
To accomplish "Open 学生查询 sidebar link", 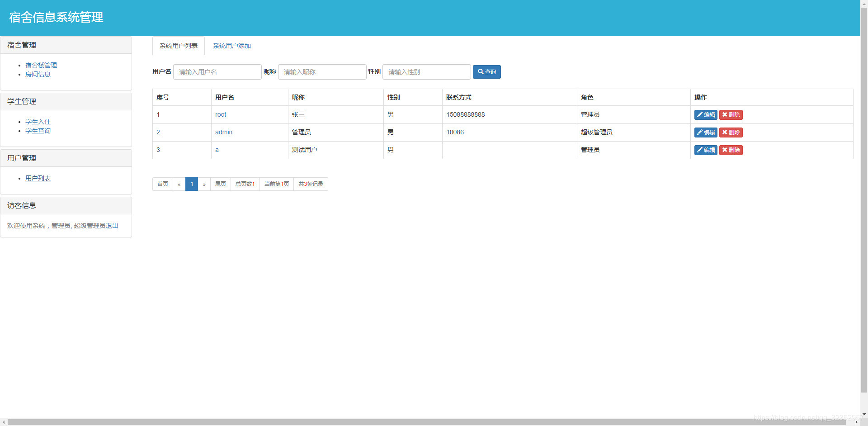I will pyautogui.click(x=38, y=131).
